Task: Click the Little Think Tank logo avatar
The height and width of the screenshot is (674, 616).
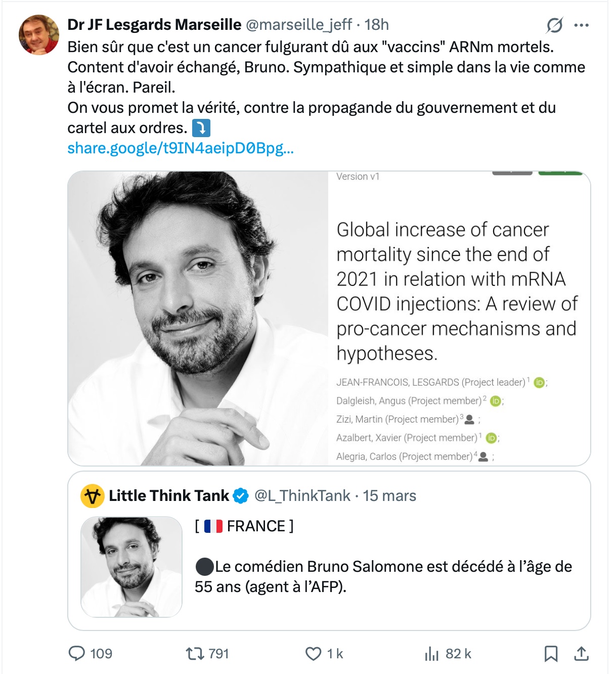Action: click(92, 496)
